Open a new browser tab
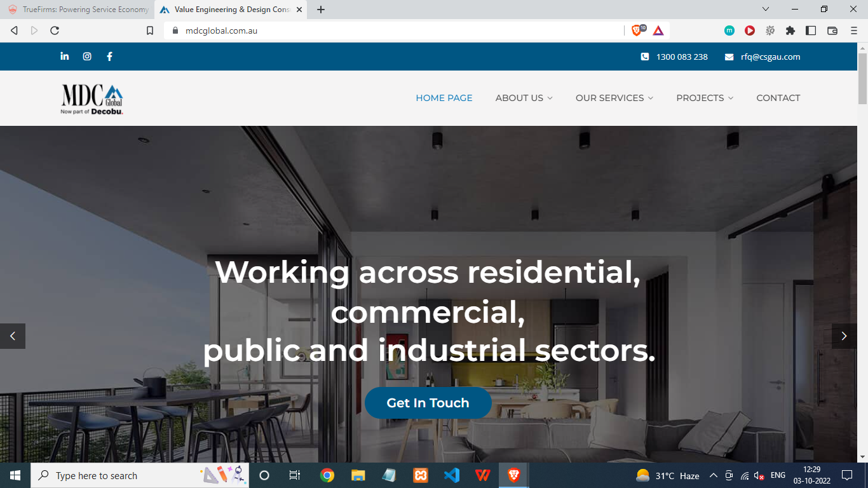Viewport: 868px width, 488px height. click(x=321, y=10)
